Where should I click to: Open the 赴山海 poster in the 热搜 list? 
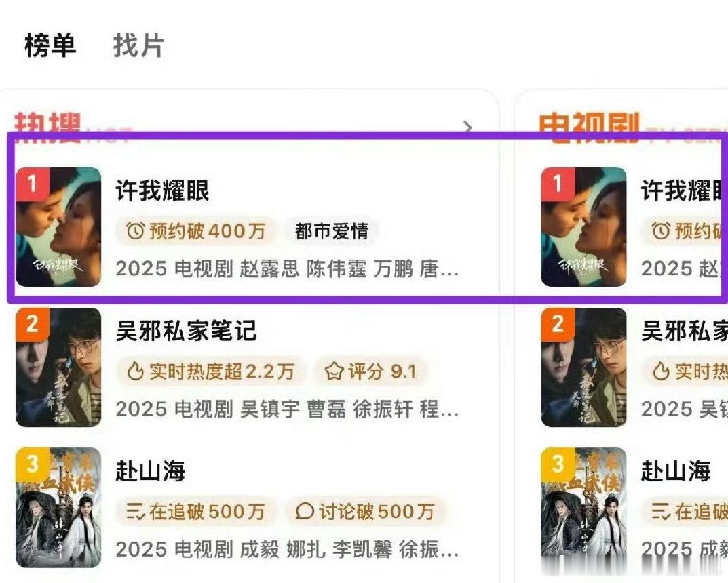click(58, 508)
